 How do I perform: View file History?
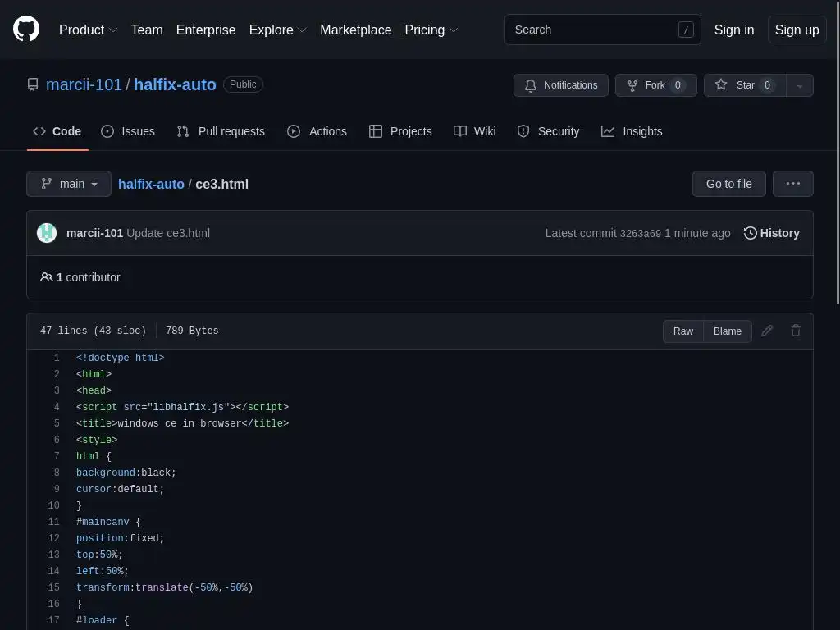(x=771, y=233)
